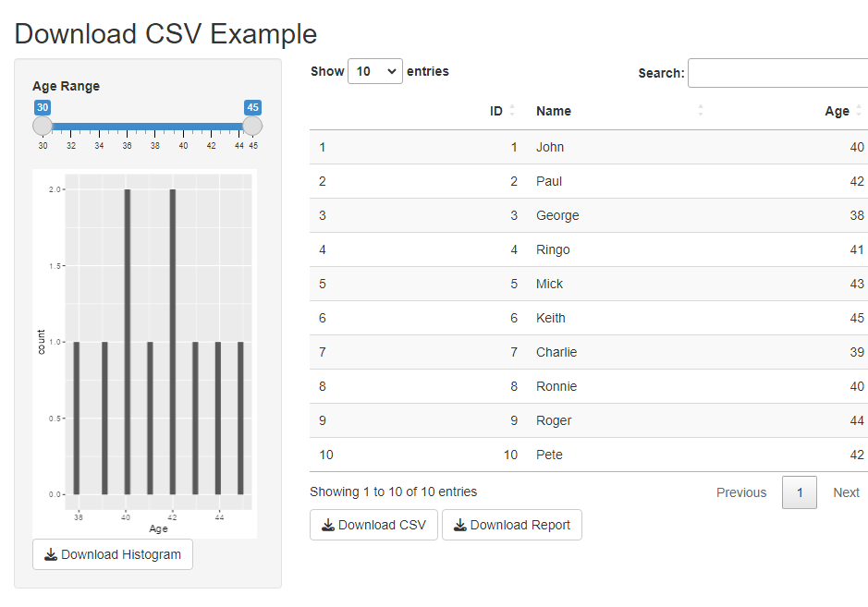Click the slider track near value 38
The width and height of the screenshot is (868, 607).
(x=154, y=126)
